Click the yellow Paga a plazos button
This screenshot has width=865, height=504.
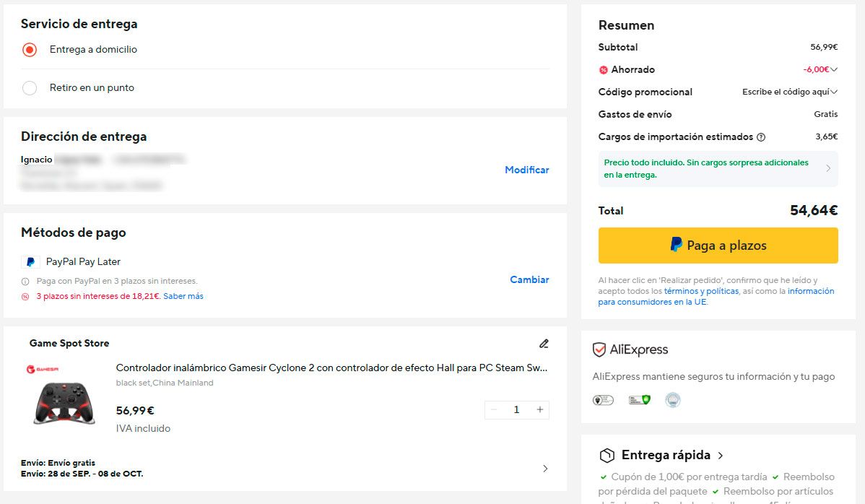click(x=718, y=246)
